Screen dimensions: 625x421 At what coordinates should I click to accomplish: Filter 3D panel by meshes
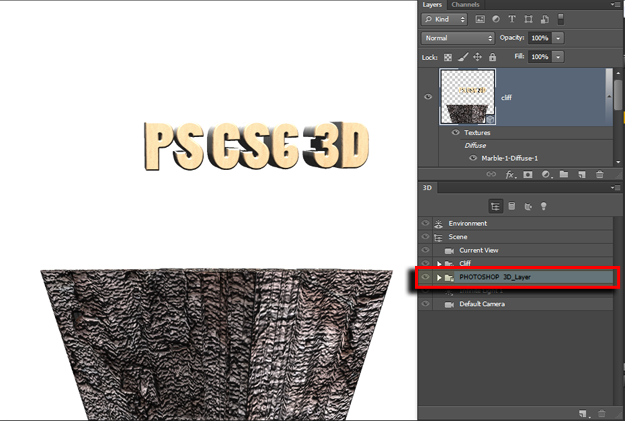(512, 206)
